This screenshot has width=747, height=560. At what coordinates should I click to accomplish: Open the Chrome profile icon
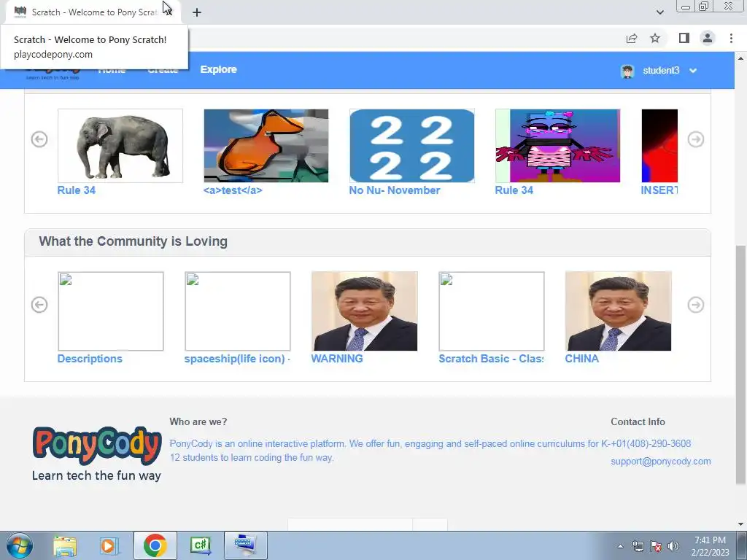pos(708,38)
